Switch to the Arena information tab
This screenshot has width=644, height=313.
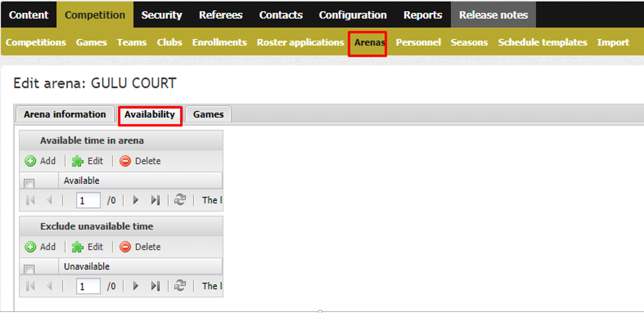click(x=65, y=114)
